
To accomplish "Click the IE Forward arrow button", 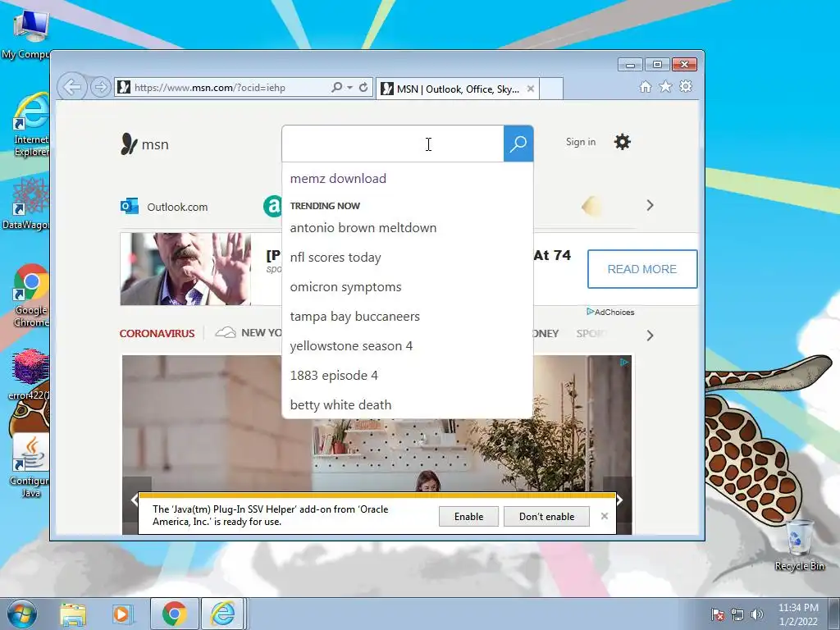I will 100,87.
